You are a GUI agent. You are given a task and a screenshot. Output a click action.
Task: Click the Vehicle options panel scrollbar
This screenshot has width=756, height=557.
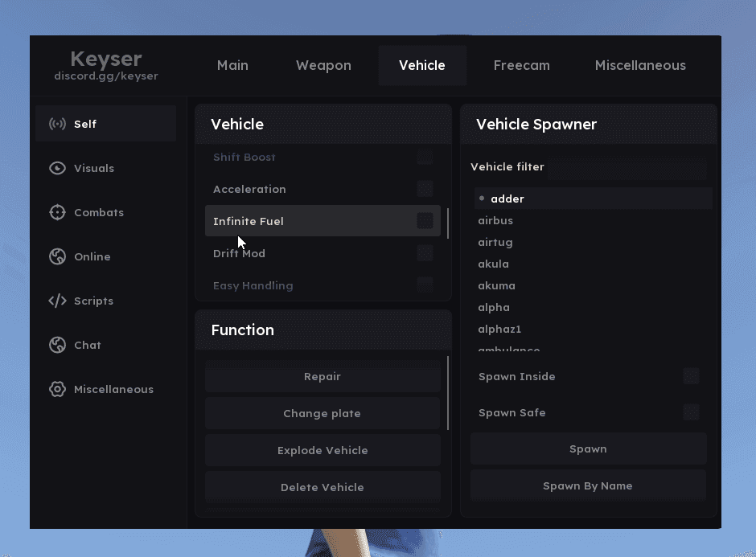pos(448,223)
